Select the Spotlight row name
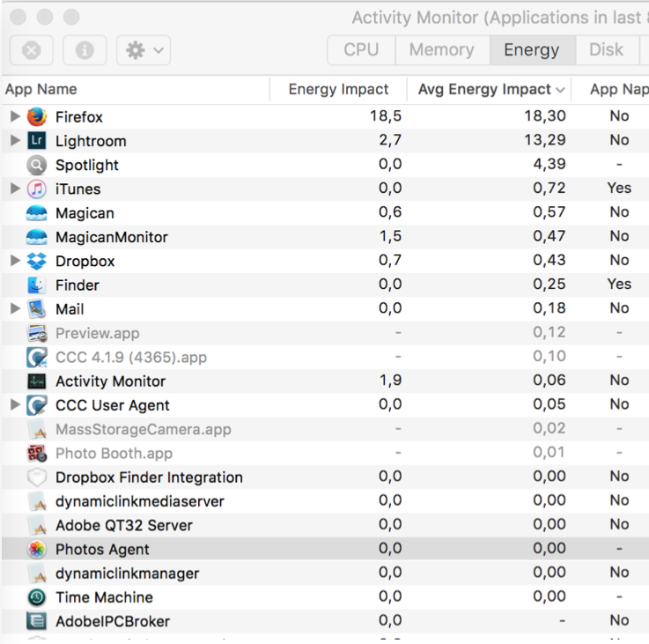The image size is (649, 644). tap(87, 166)
